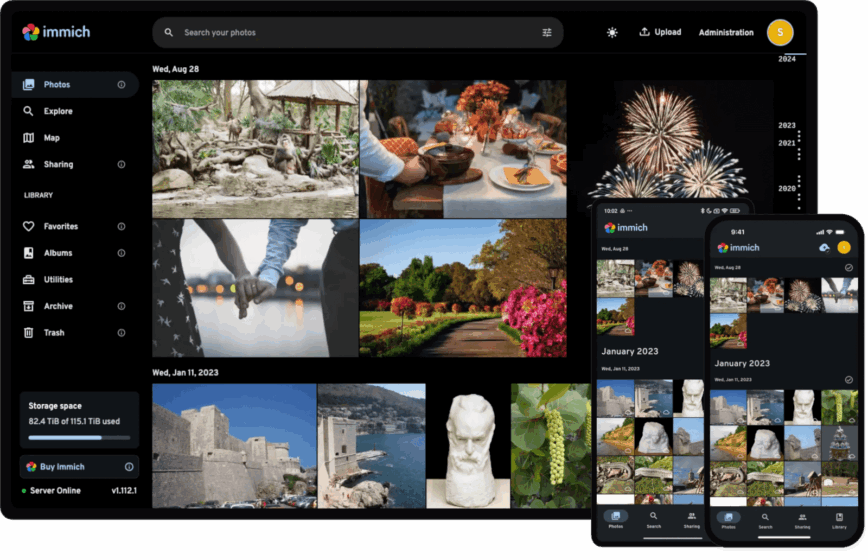Viewport: 868px width, 560px height.
Task: Click the Upload button
Action: point(660,32)
